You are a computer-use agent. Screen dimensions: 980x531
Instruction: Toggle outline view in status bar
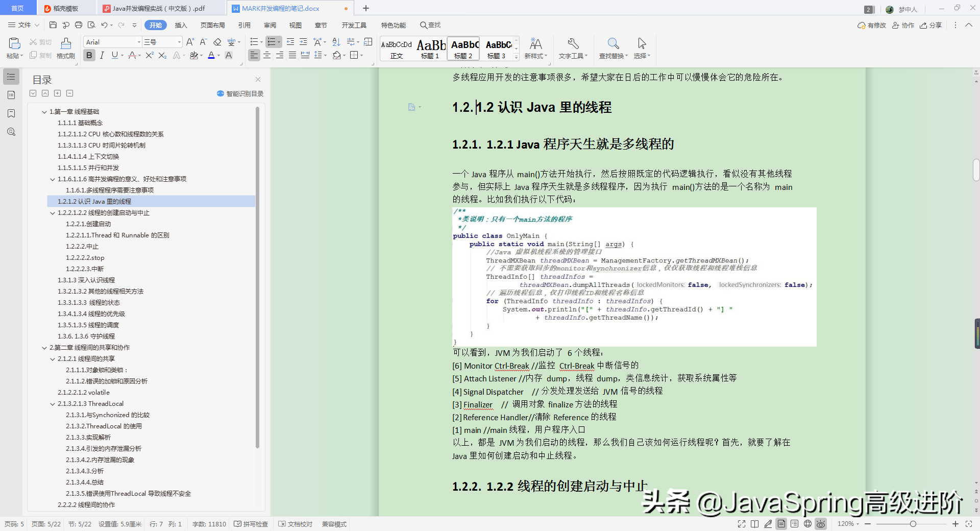coord(794,524)
